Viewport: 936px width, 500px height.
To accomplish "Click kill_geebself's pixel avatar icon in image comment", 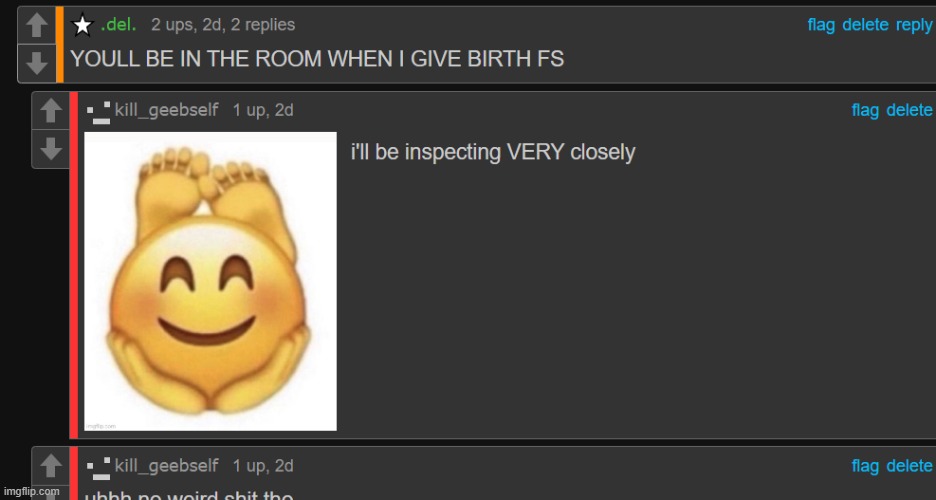I will click(x=98, y=112).
